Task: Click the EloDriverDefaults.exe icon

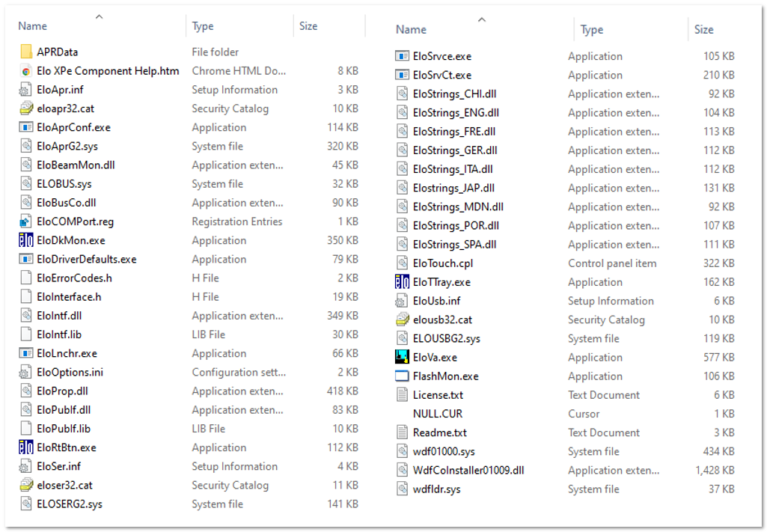Action: 26,259
